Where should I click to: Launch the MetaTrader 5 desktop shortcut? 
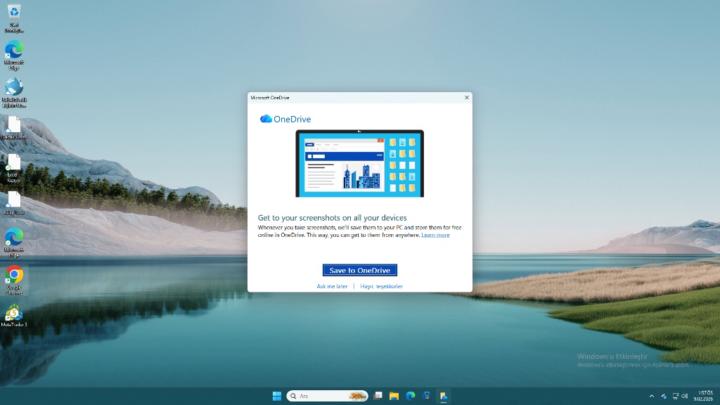point(14,315)
